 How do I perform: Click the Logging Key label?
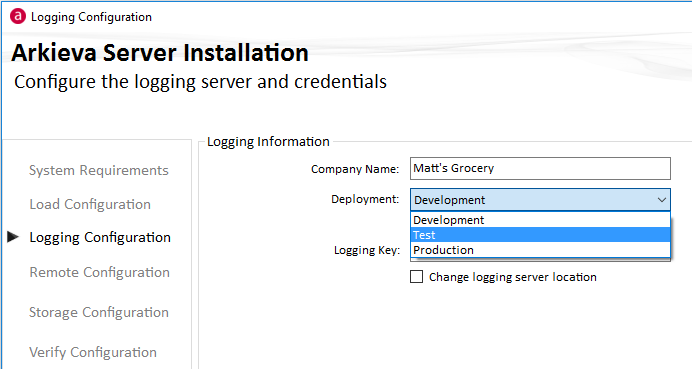[x=367, y=250]
